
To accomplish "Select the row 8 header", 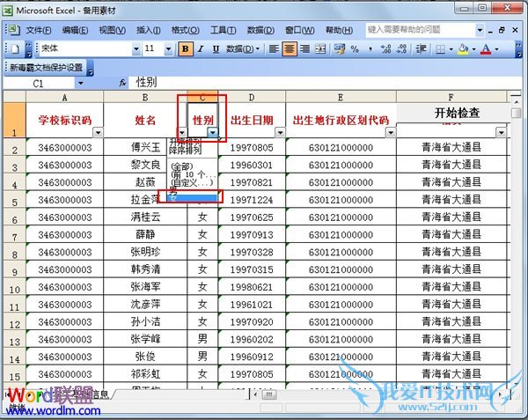I will tap(14, 252).
